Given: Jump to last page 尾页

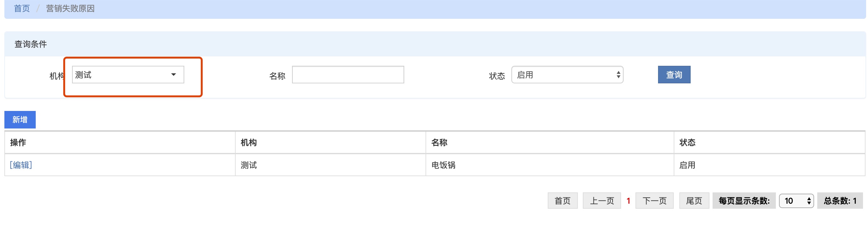Looking at the screenshot, I should point(694,201).
